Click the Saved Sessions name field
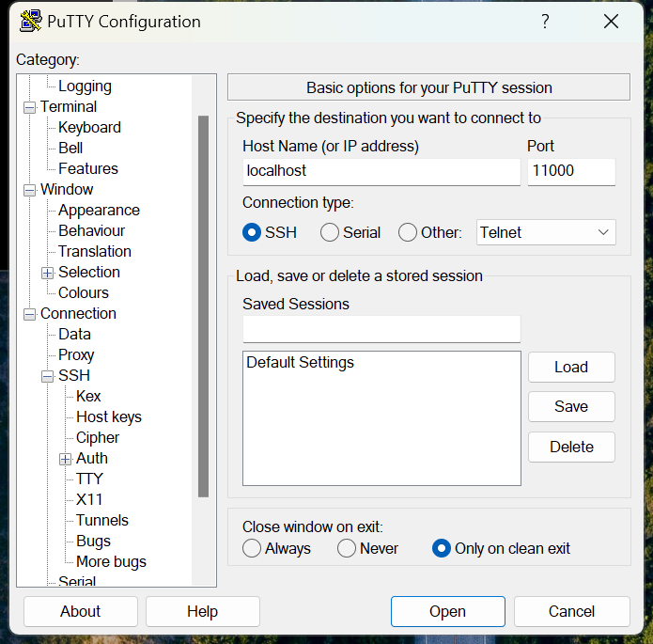The height and width of the screenshot is (644, 653). (381, 329)
